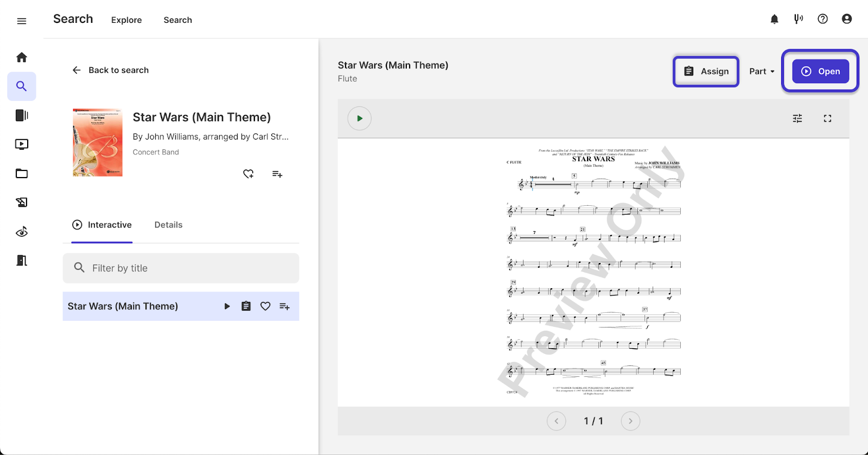Open the tuner icon in the header
This screenshot has width=868, height=455.
(799, 19)
